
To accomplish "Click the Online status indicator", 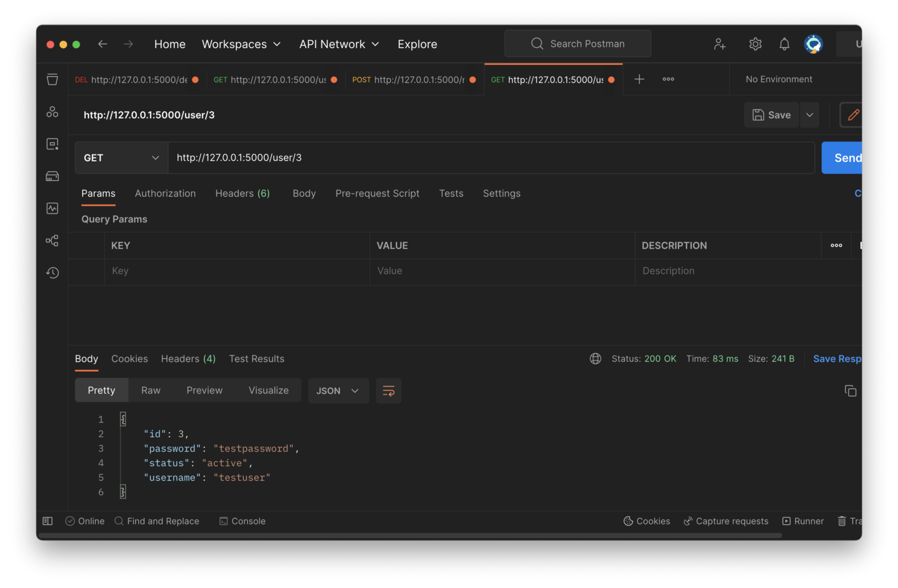I will coord(85,521).
